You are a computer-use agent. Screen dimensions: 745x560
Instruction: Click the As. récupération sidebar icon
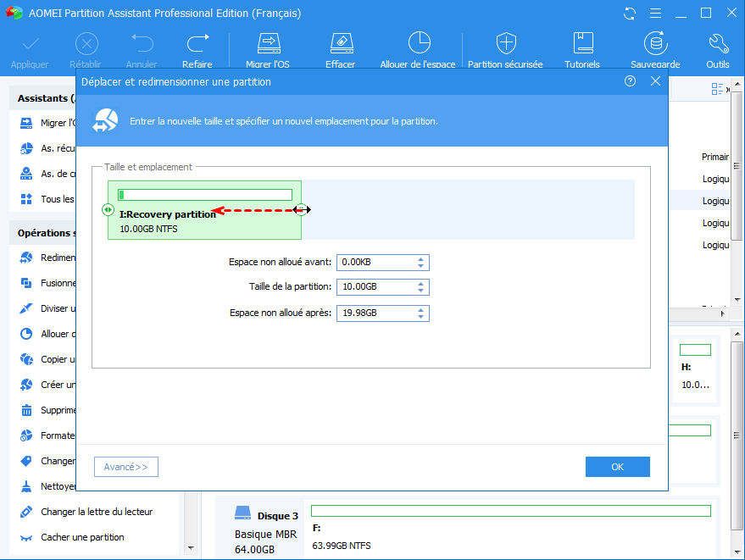(x=26, y=148)
